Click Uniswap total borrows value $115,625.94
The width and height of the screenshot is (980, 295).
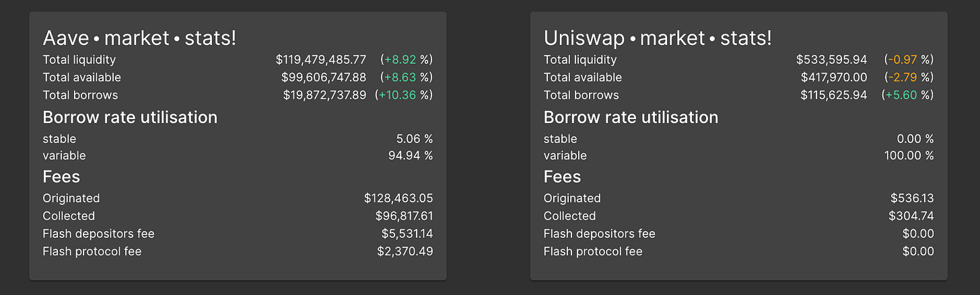pos(833,95)
